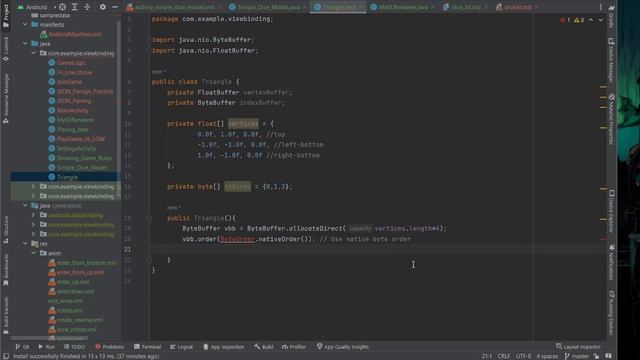This screenshot has width=640, height=360.
Task: Click the select opened file target icon
Action: coord(62,7)
